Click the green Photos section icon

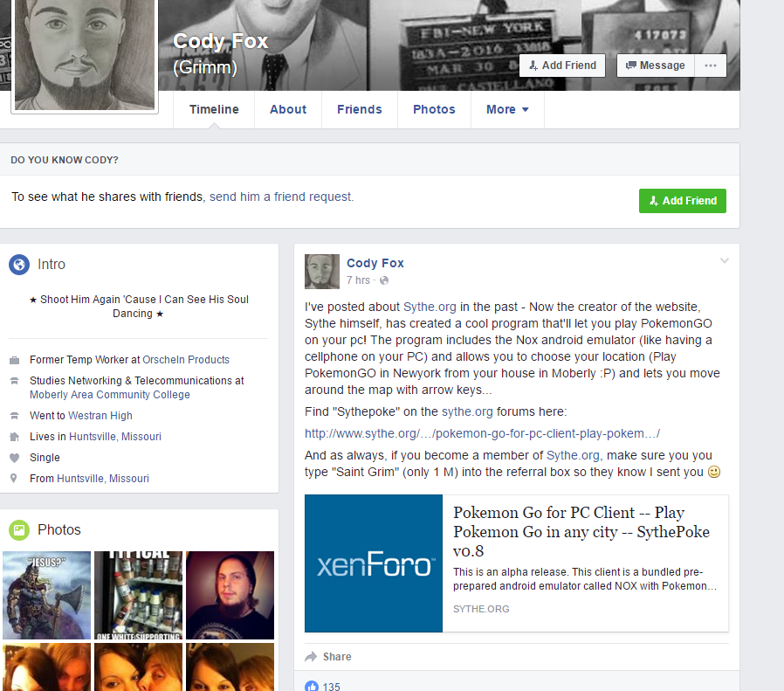coord(19,530)
